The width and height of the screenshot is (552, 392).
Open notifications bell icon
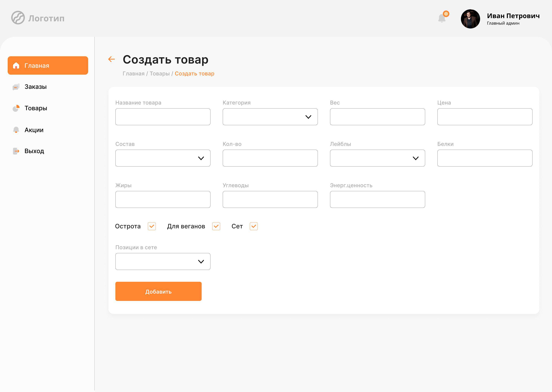(442, 18)
